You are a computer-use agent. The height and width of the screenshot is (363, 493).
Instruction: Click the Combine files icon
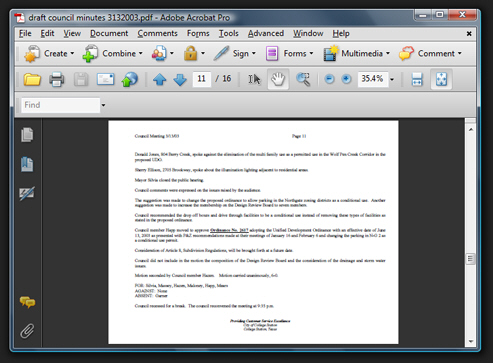[x=90, y=54]
